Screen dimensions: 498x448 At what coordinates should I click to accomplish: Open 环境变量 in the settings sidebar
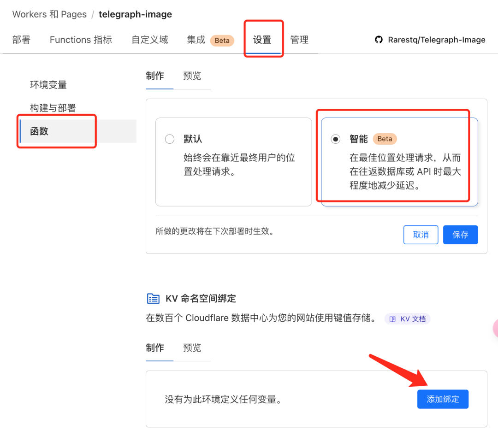click(48, 85)
